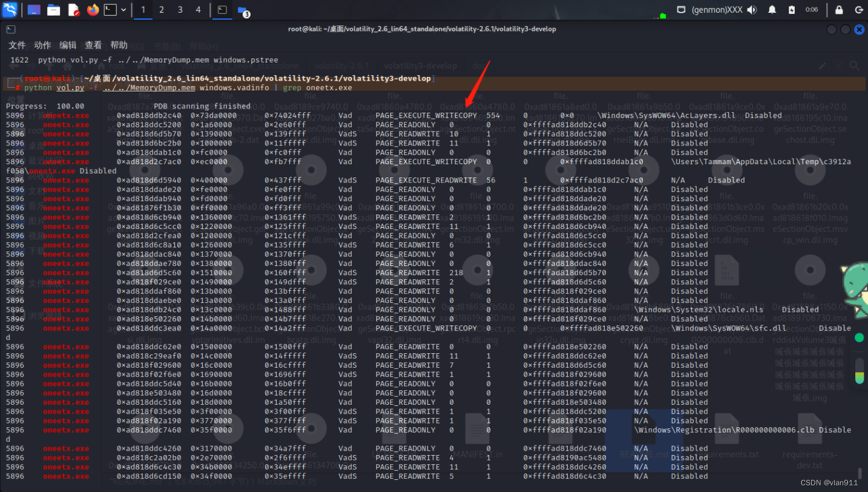
Task: Click the commit charge value 218
Action: pyautogui.click(x=456, y=273)
